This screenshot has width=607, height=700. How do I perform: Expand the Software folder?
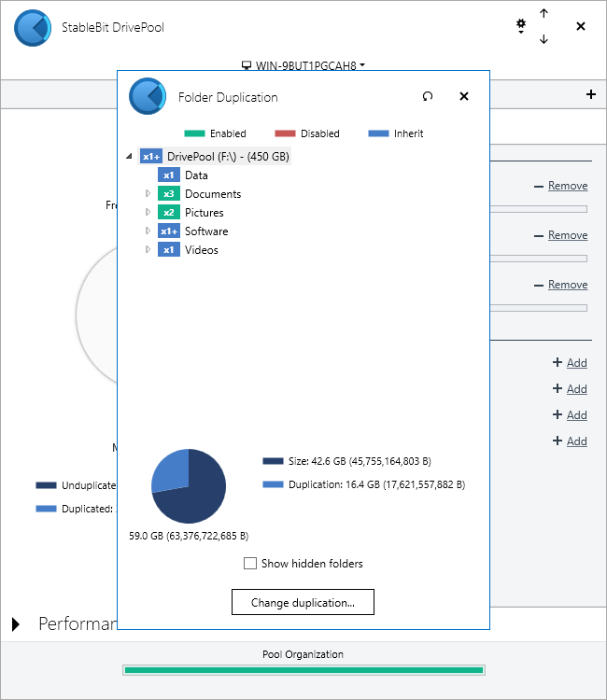(148, 231)
